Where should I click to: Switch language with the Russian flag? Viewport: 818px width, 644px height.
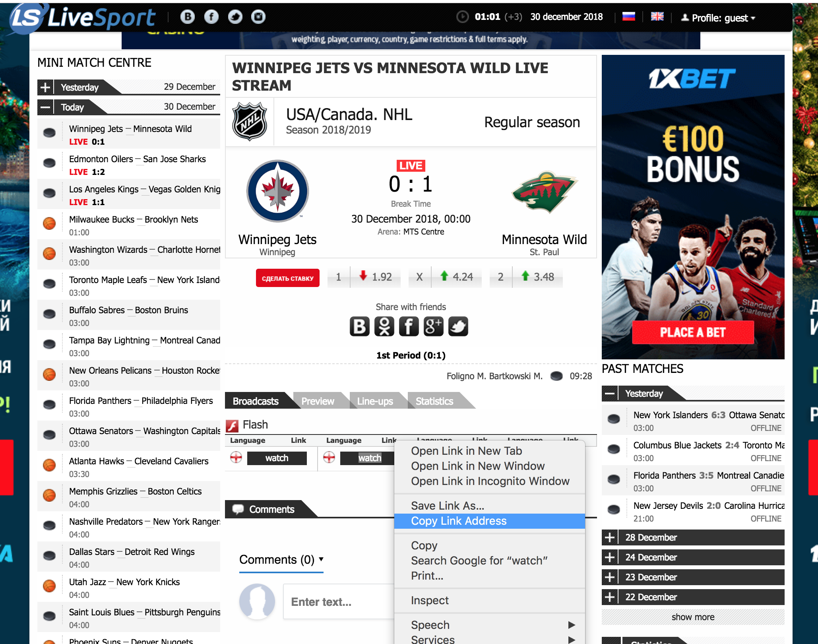coord(628,17)
